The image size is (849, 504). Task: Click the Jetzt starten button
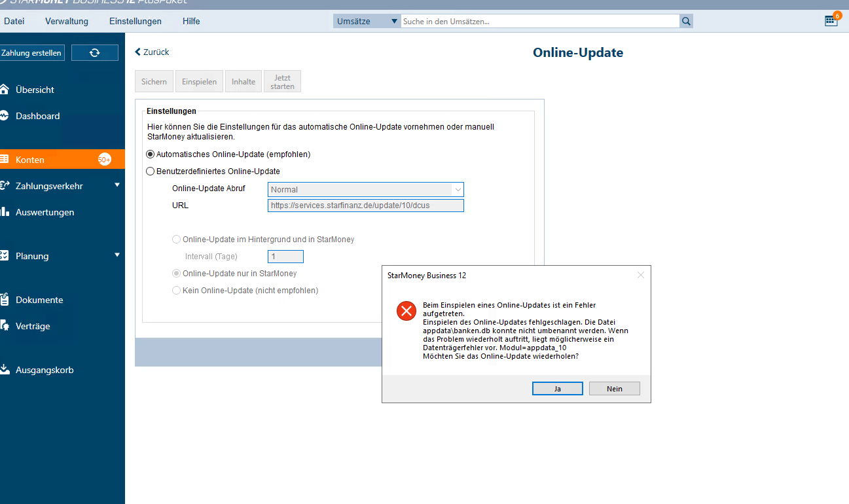click(283, 82)
